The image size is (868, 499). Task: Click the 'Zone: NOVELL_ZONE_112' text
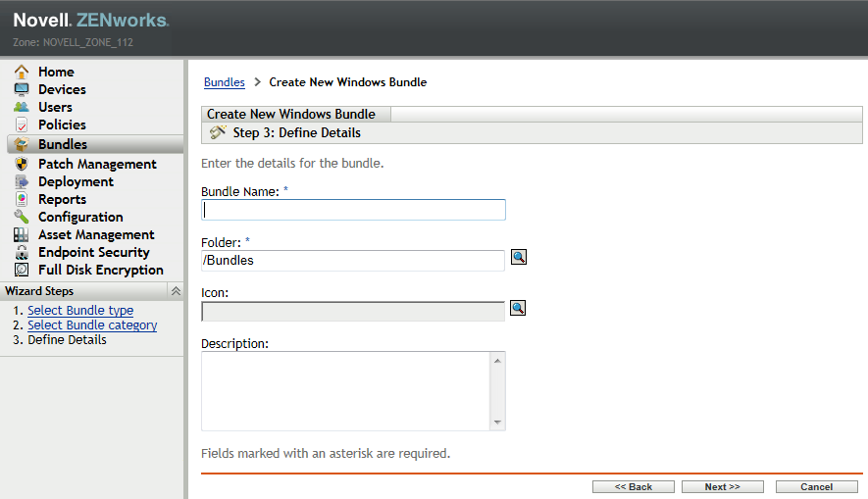tap(74, 42)
